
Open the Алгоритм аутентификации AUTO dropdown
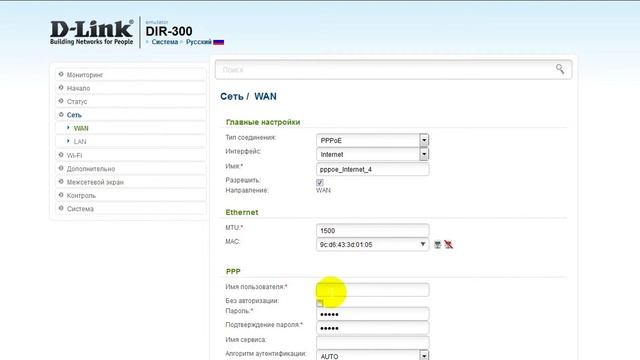click(x=372, y=356)
